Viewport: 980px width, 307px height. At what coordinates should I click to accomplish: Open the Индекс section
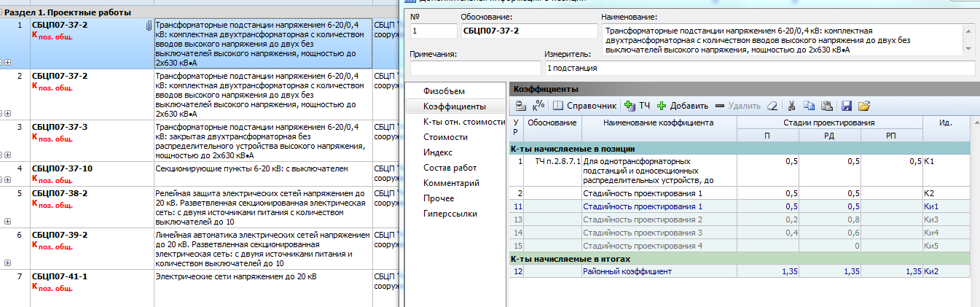(x=438, y=152)
